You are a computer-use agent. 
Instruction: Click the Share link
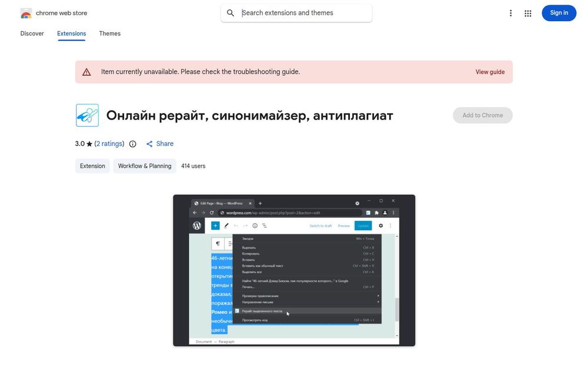[160, 144]
